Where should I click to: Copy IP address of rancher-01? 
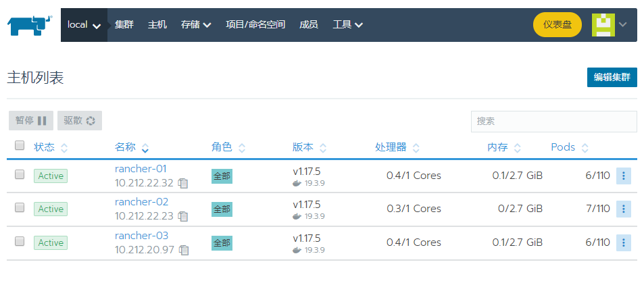(x=183, y=183)
